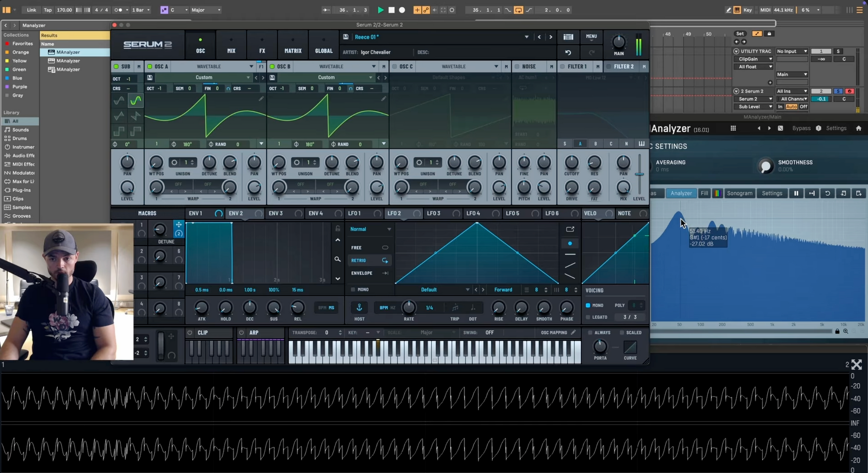Image resolution: width=868 pixels, height=473 pixels.
Task: Select the next preset arrow
Action: (551, 37)
